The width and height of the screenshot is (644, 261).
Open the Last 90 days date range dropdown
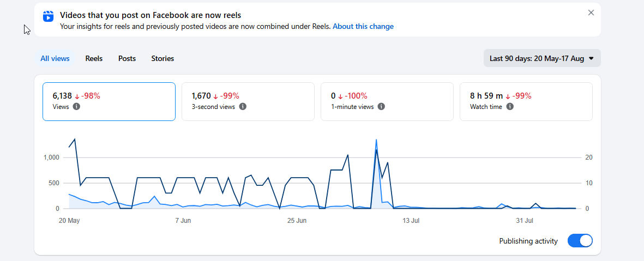tap(542, 58)
